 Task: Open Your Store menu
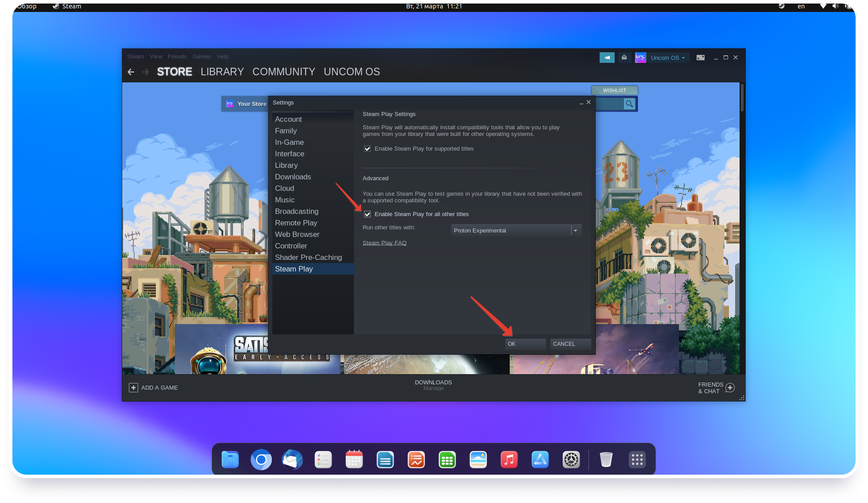pos(252,104)
